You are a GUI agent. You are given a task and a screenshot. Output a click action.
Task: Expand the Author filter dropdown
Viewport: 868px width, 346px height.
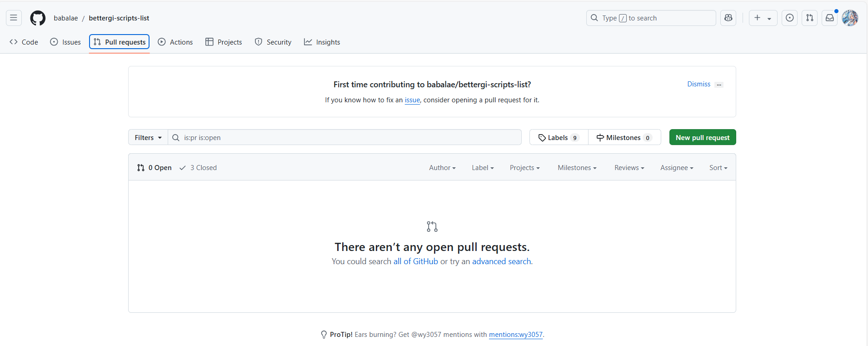coord(442,168)
